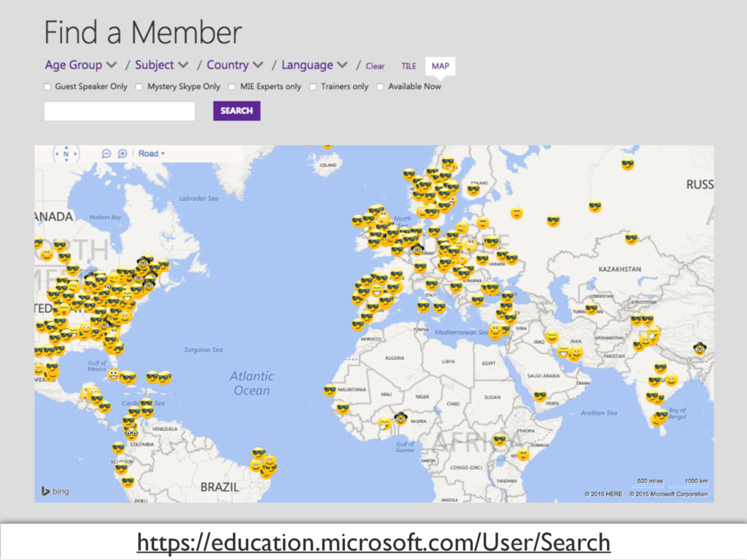Focus the member search text field
The width and height of the screenshot is (747, 560).
[120, 111]
